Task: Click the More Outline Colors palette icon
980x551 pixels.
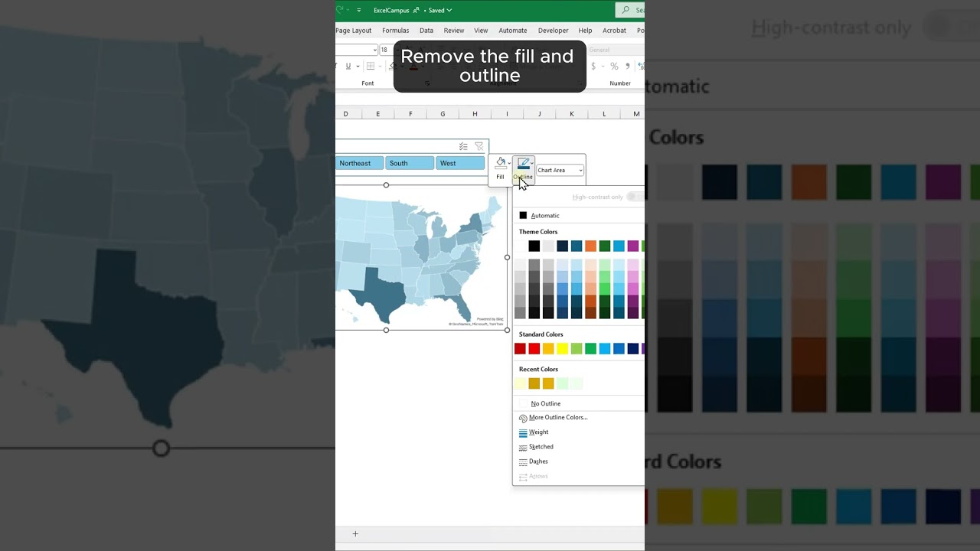Action: click(x=523, y=419)
